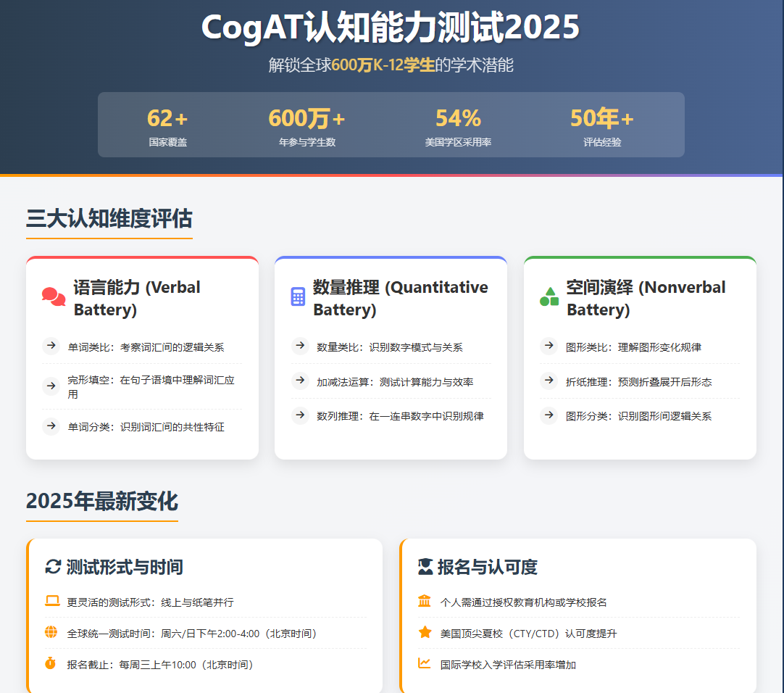Click the text 数量类比：识别数字模式与关系
The width and height of the screenshot is (784, 693).
[x=390, y=347]
